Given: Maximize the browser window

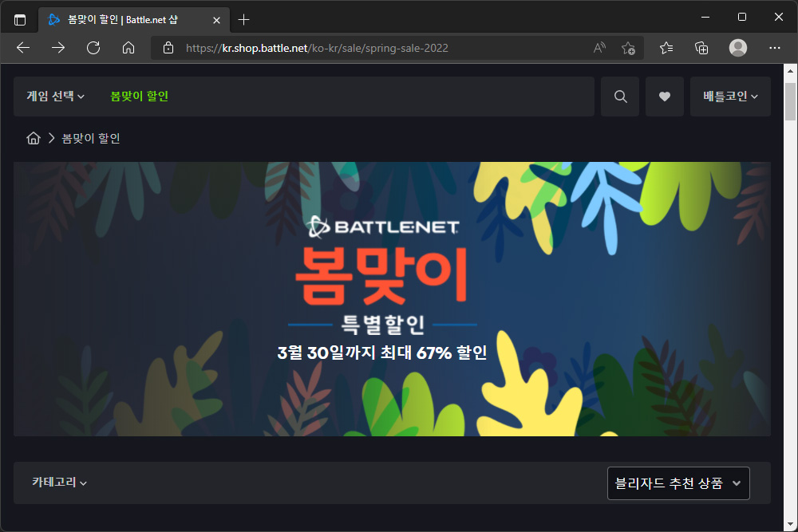Looking at the screenshot, I should click(x=742, y=17).
